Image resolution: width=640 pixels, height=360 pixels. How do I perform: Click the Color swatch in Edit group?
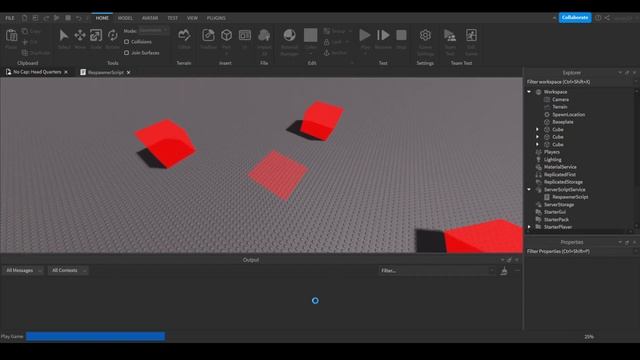tap(311, 35)
